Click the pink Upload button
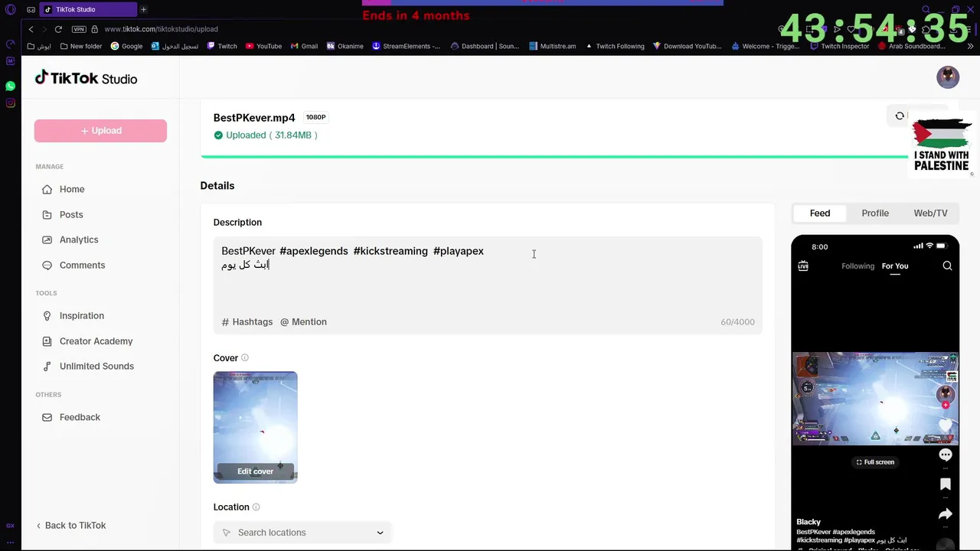Image resolution: width=980 pixels, height=551 pixels. (100, 130)
